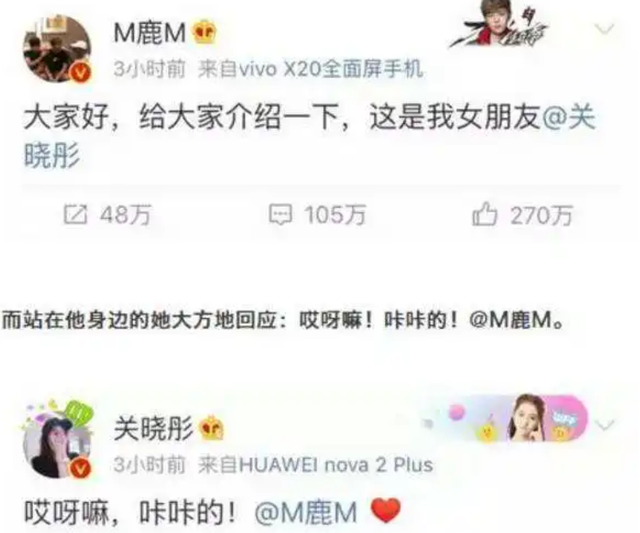Click the M鹿M username

click(x=150, y=33)
